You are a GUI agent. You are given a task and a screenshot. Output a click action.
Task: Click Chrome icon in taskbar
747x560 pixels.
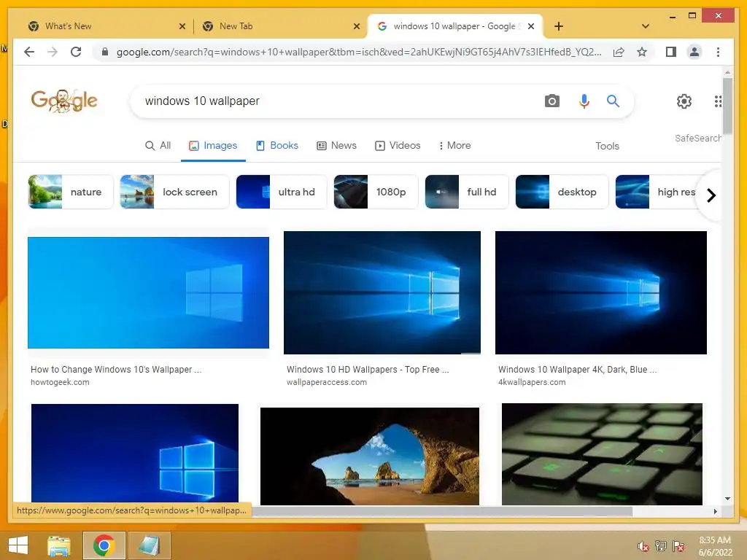pos(104,545)
